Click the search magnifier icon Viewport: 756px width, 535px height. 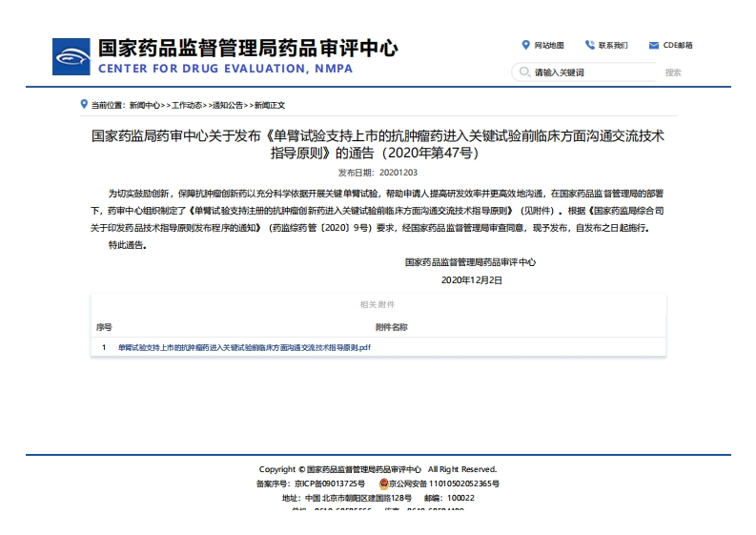pyautogui.click(x=523, y=72)
